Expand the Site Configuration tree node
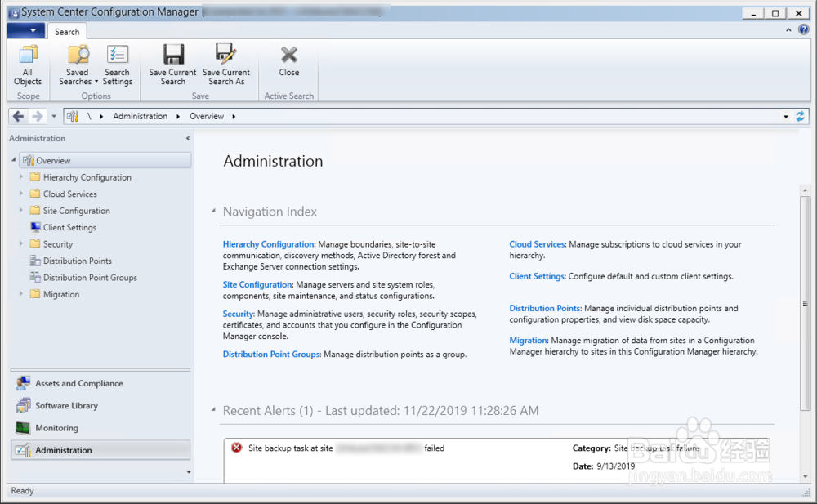817x504 pixels. pos(21,211)
